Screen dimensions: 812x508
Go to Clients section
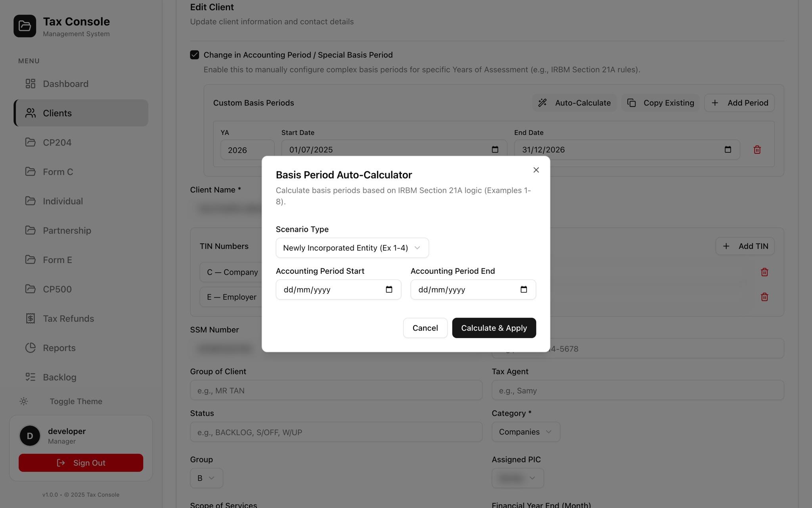(81, 113)
